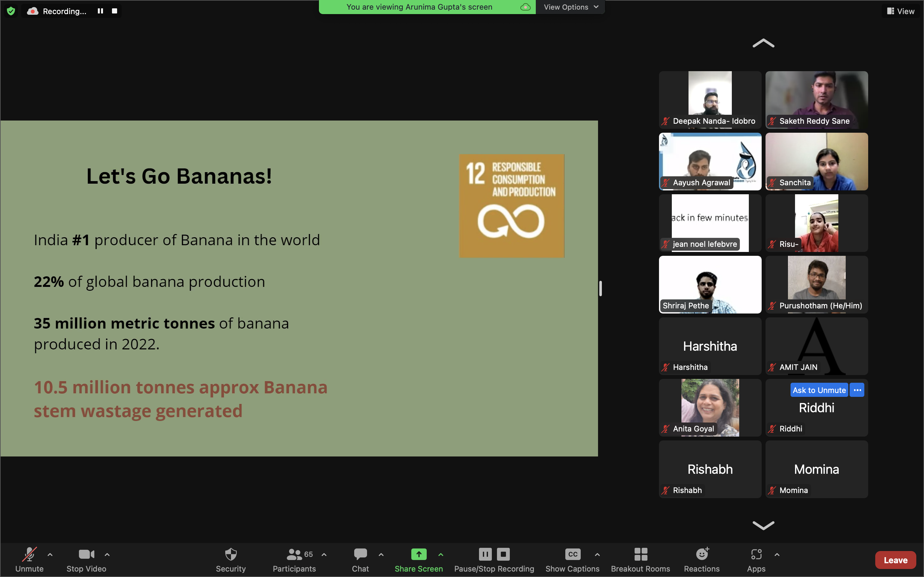
Task: Click Ask to Unmute for Riddhi
Action: [x=819, y=390]
